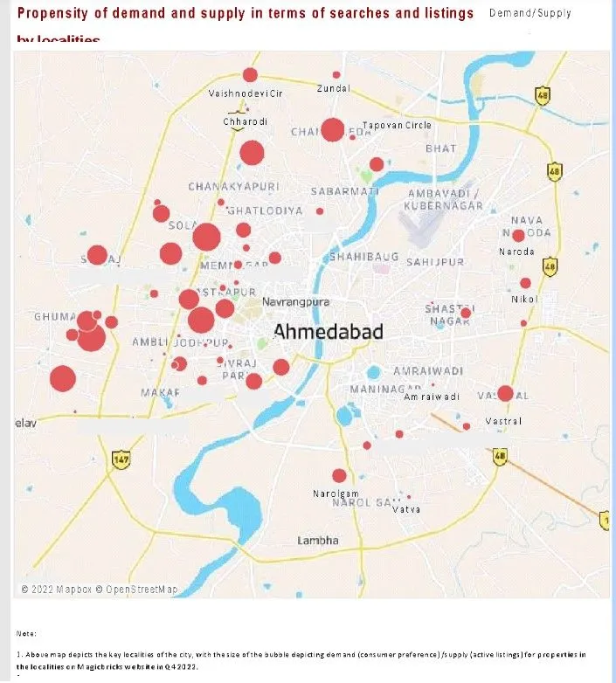Click the highway 147 route shield
Image resolution: width=616 pixels, height=683 pixels.
pos(121,458)
